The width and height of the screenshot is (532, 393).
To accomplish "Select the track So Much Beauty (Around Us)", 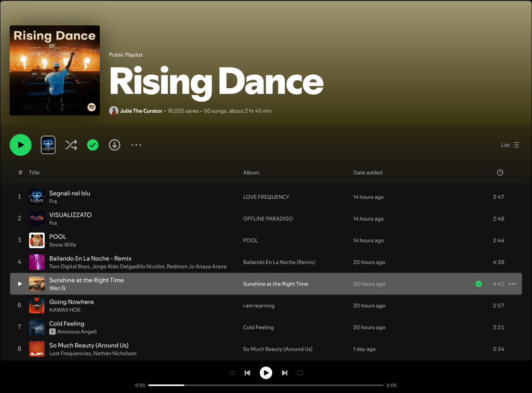I will click(x=89, y=345).
